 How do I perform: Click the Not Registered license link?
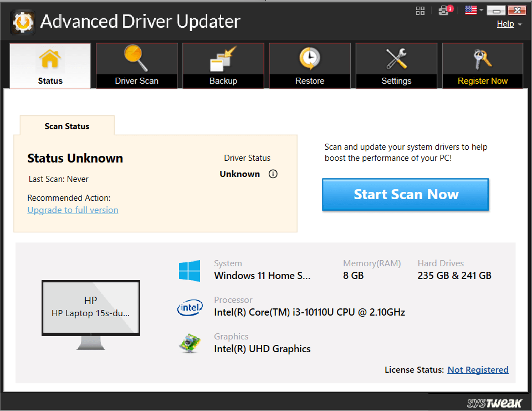coord(478,370)
